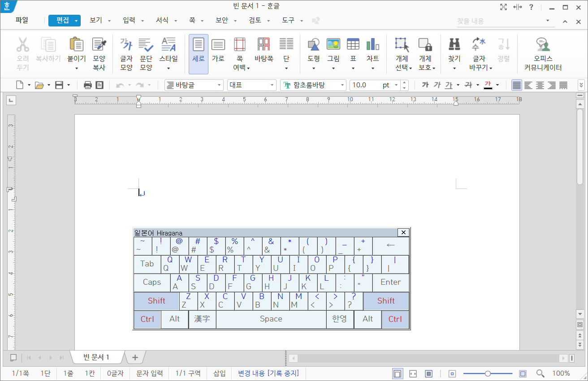Screen dimensions: 588x381
Task: Click the 한영 key on virtual keyboard
Action: tap(340, 319)
